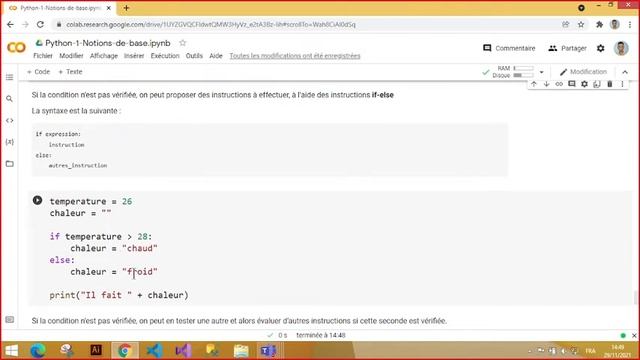Open a new browser tab
The image size is (640, 360).
pyautogui.click(x=126, y=8)
